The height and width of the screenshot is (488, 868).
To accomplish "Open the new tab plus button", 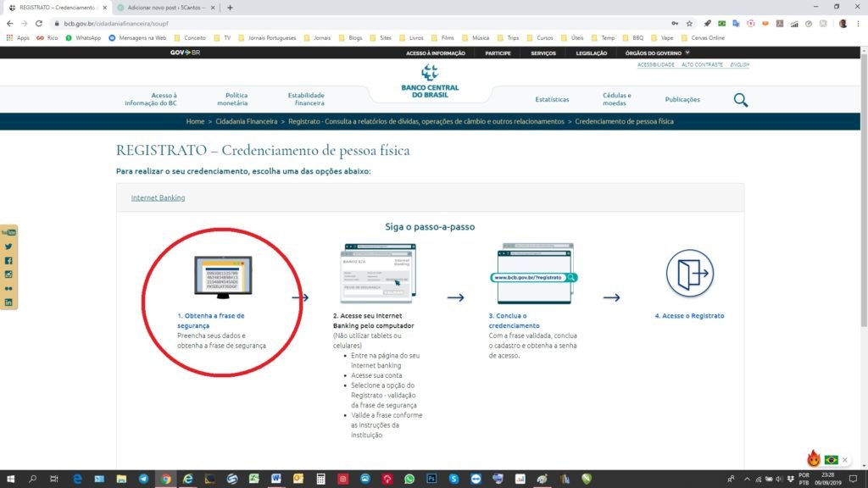I will 230,8.
